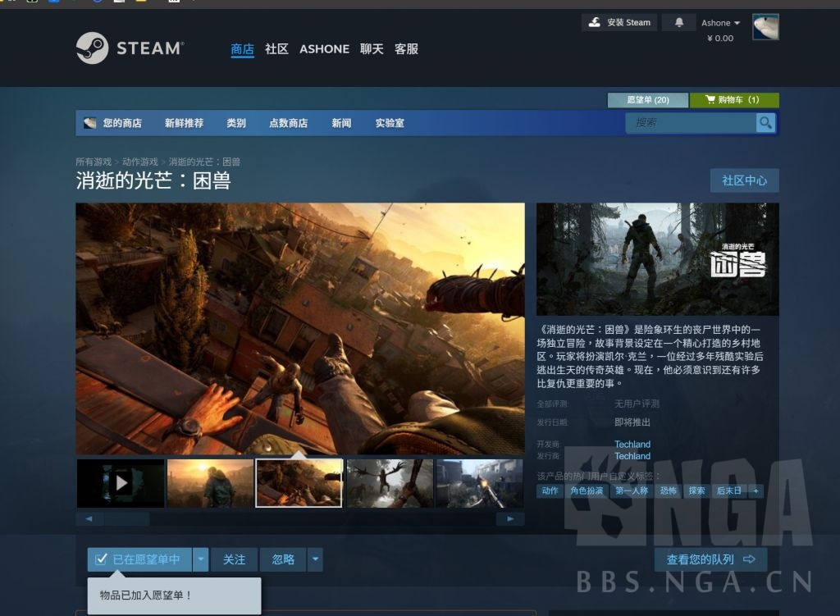Image resolution: width=840 pixels, height=616 pixels.
Task: Open the 新闻 tab
Action: 341,123
